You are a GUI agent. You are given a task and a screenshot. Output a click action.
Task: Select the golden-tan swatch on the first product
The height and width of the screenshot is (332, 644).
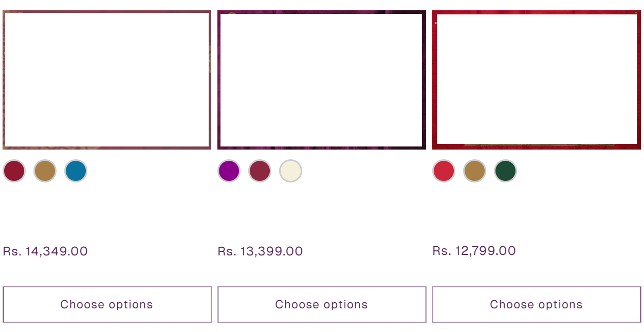(x=45, y=171)
